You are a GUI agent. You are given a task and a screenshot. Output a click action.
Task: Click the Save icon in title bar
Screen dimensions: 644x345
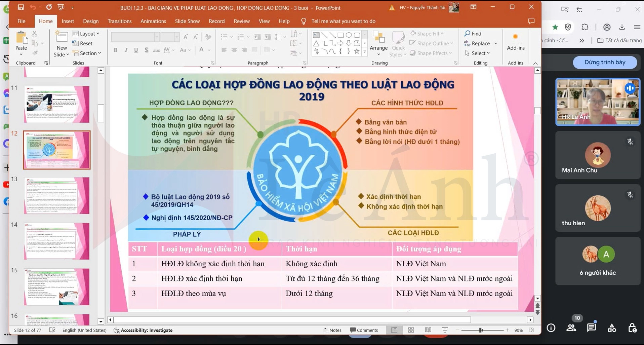(x=21, y=7)
